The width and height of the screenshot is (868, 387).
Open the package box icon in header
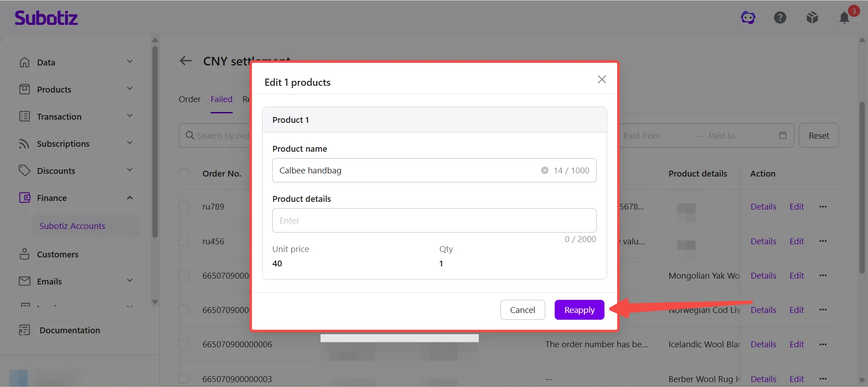pyautogui.click(x=812, y=18)
